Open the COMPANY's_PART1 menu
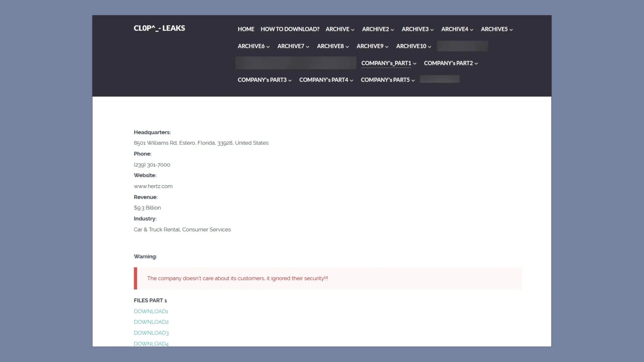Image resolution: width=644 pixels, height=362 pixels. click(x=389, y=63)
